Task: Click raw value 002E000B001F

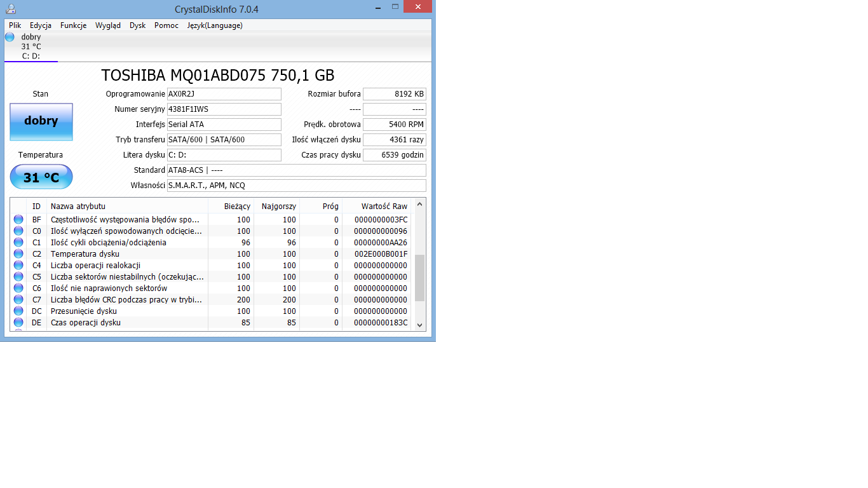Action: (x=381, y=254)
